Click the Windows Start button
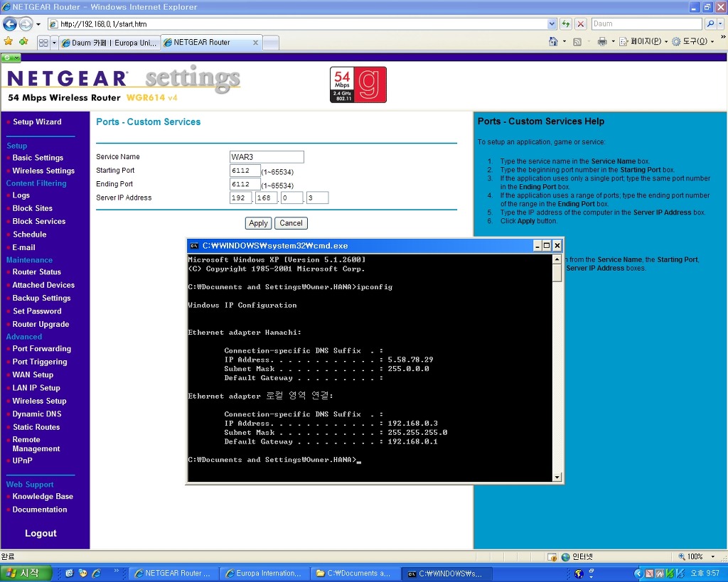Image resolution: width=728 pixels, height=582 pixels. [26, 573]
